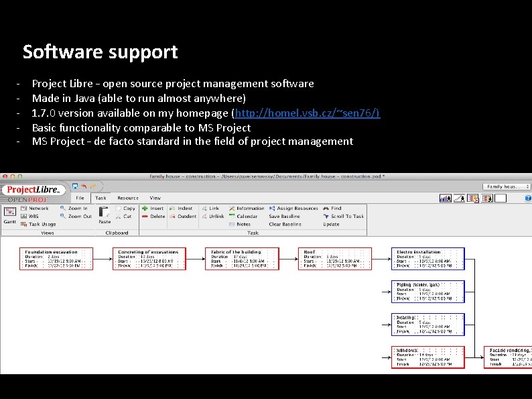Open the File menu

click(80, 198)
